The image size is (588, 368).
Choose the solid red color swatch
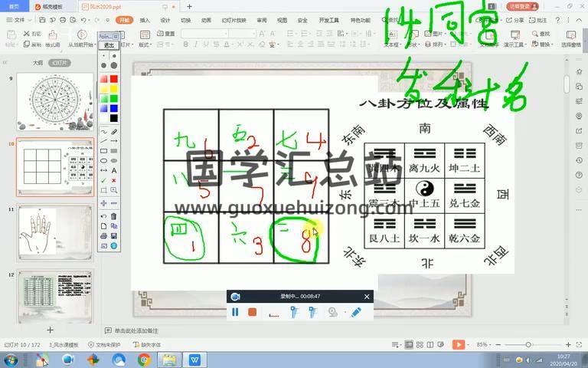[114, 79]
